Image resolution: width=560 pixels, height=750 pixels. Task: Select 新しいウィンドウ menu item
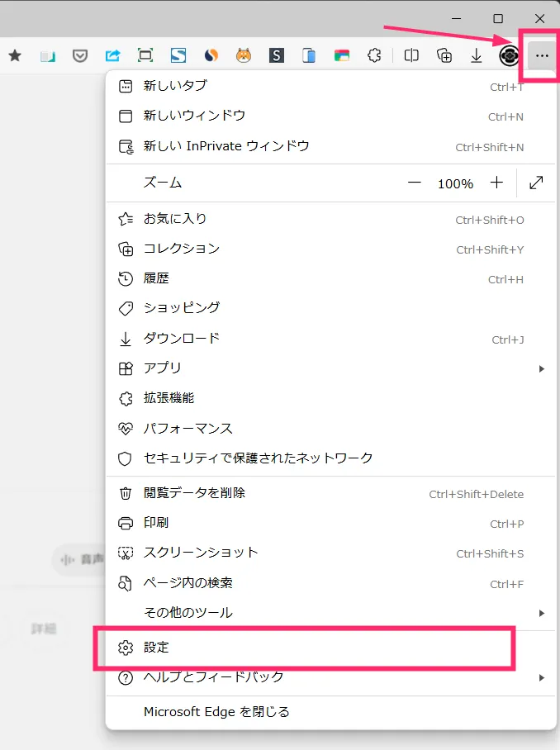330,116
